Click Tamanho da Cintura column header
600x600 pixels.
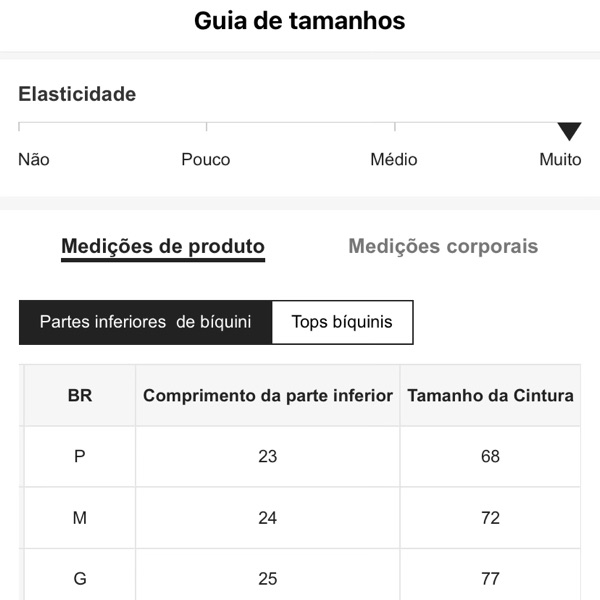pyautogui.click(x=490, y=395)
